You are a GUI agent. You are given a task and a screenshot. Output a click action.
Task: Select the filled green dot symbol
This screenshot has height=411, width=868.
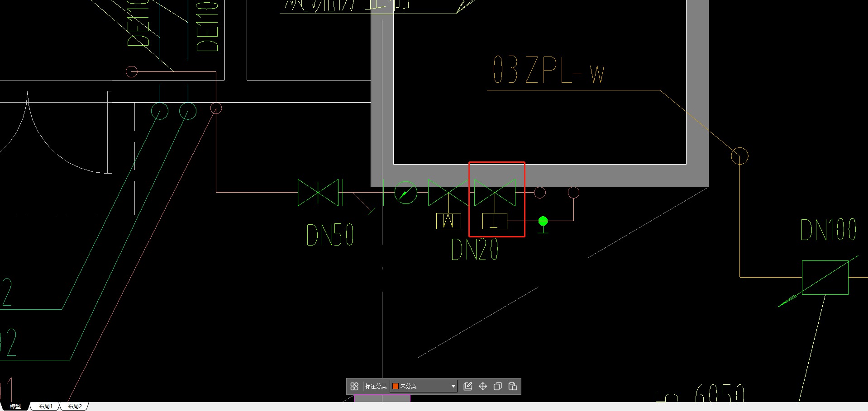[x=543, y=221]
